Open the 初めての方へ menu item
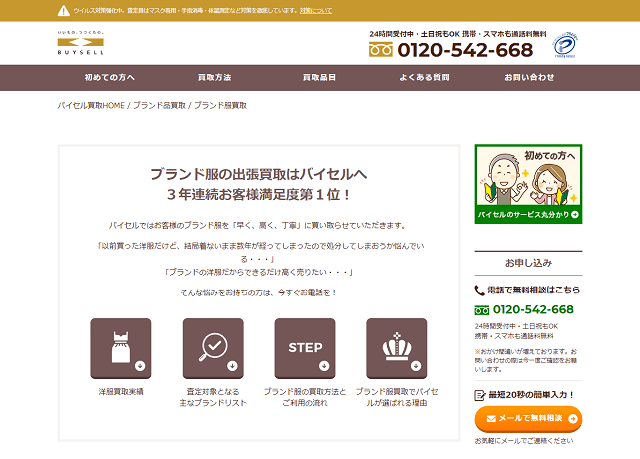The height and width of the screenshot is (459, 640). pyautogui.click(x=109, y=78)
